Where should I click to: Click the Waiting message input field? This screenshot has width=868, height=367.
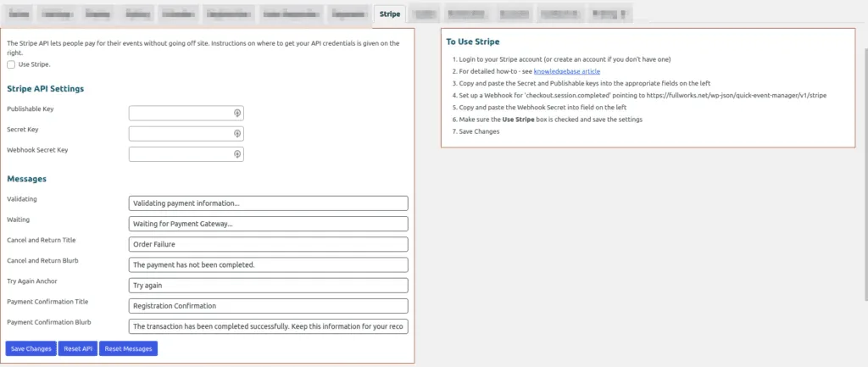point(268,224)
